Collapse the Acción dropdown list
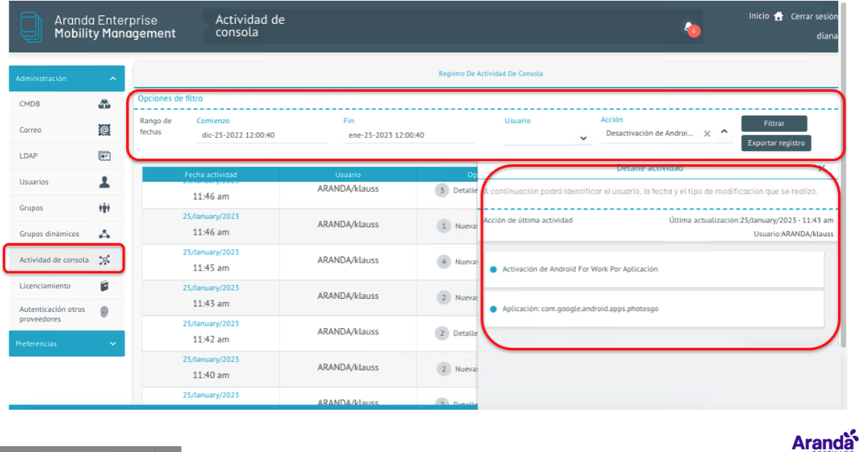The width and height of the screenshot is (868, 452). point(724,132)
